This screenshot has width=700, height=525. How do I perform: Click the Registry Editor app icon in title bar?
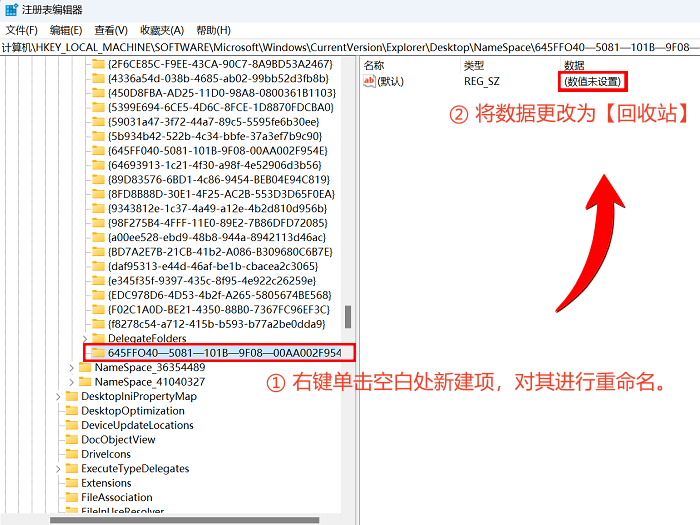12,9
